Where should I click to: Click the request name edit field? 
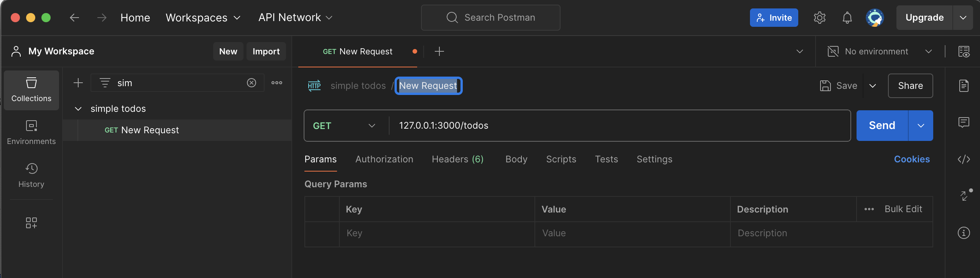pyautogui.click(x=428, y=86)
